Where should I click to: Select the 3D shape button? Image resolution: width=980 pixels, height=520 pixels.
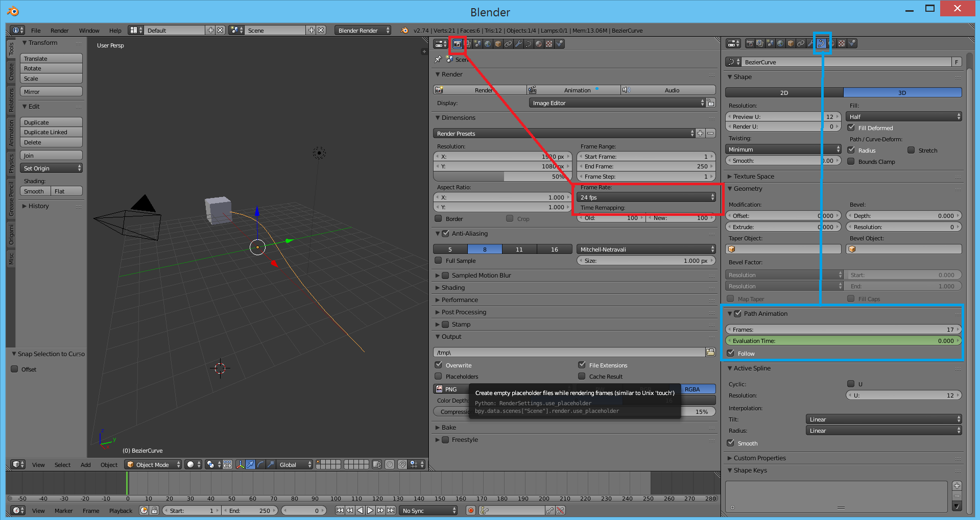[902, 92]
